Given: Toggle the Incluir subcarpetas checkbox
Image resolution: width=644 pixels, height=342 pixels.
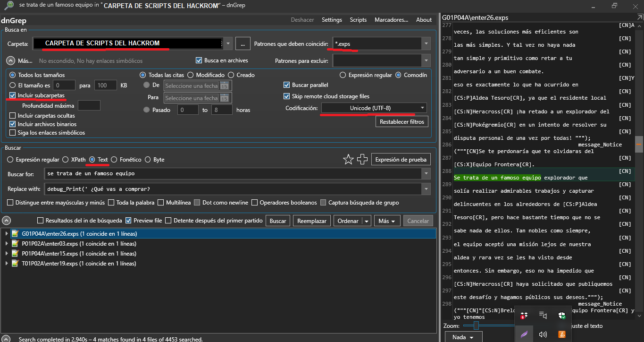Looking at the screenshot, I should [13, 95].
